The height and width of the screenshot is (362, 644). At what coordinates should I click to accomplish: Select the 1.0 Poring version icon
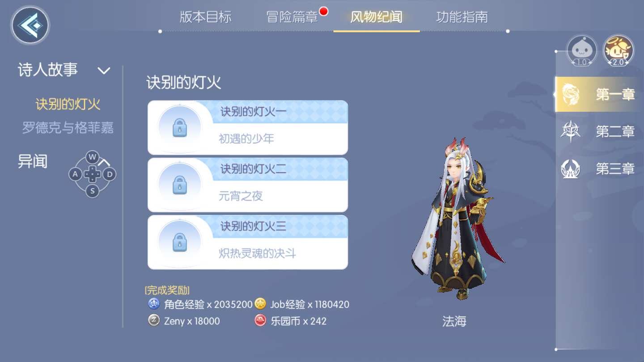582,51
